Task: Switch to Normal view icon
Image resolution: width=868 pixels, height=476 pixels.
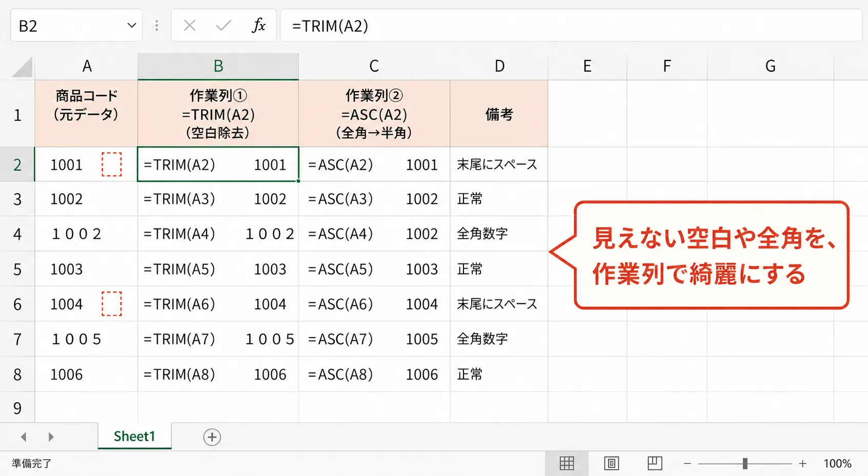Action: pos(567,463)
